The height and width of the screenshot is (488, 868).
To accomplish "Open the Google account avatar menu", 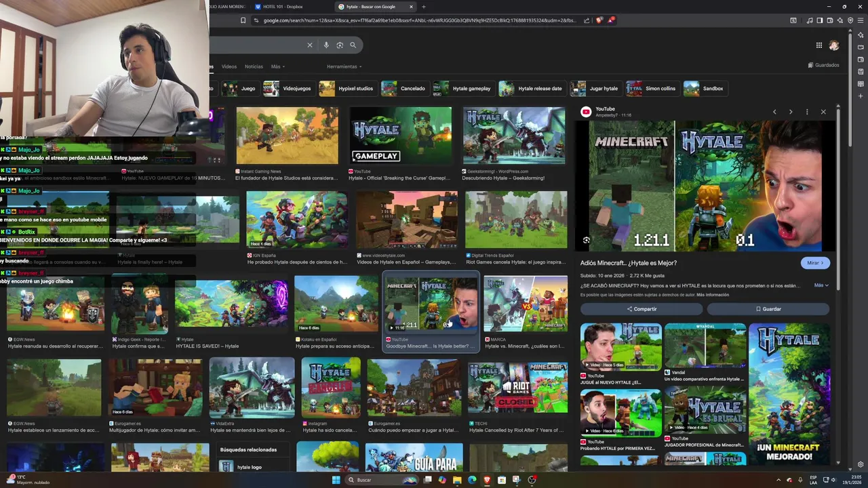I will tap(834, 45).
